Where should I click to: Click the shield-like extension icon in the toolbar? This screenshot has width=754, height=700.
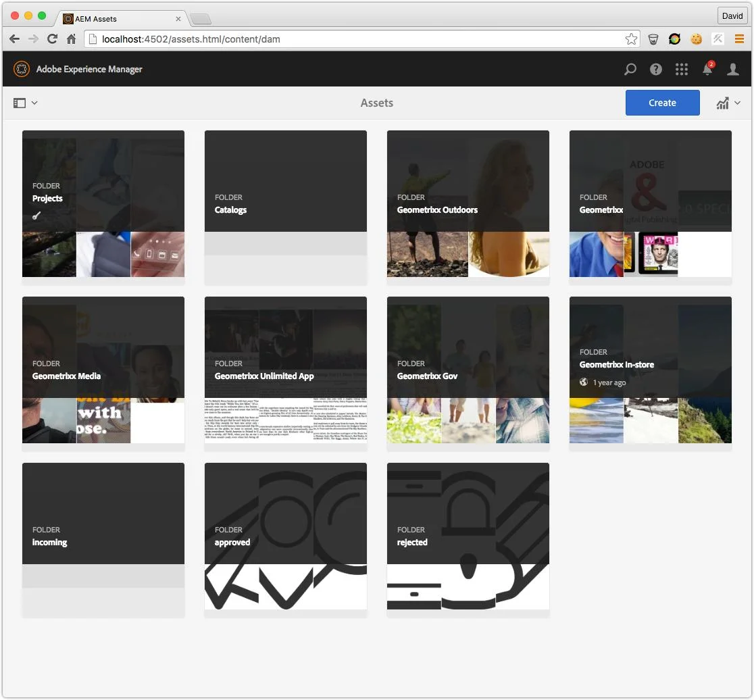point(653,39)
